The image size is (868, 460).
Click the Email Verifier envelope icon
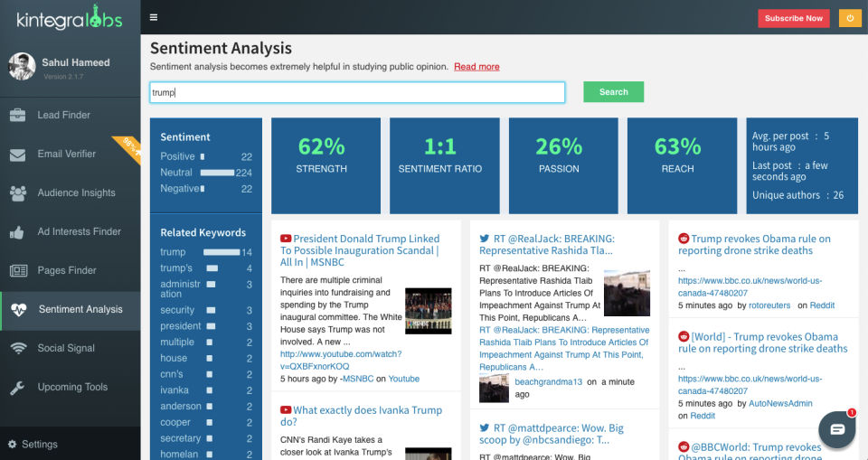[x=18, y=155]
